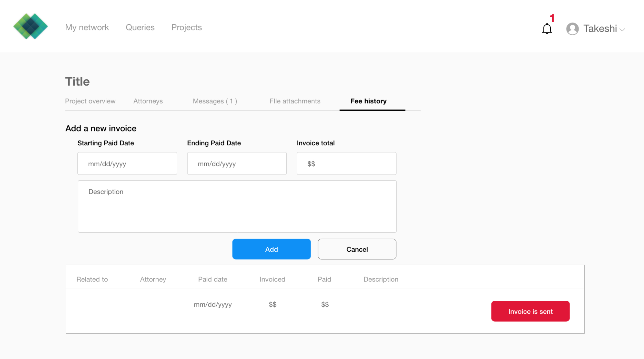Cancel the new invoice form

(x=357, y=249)
